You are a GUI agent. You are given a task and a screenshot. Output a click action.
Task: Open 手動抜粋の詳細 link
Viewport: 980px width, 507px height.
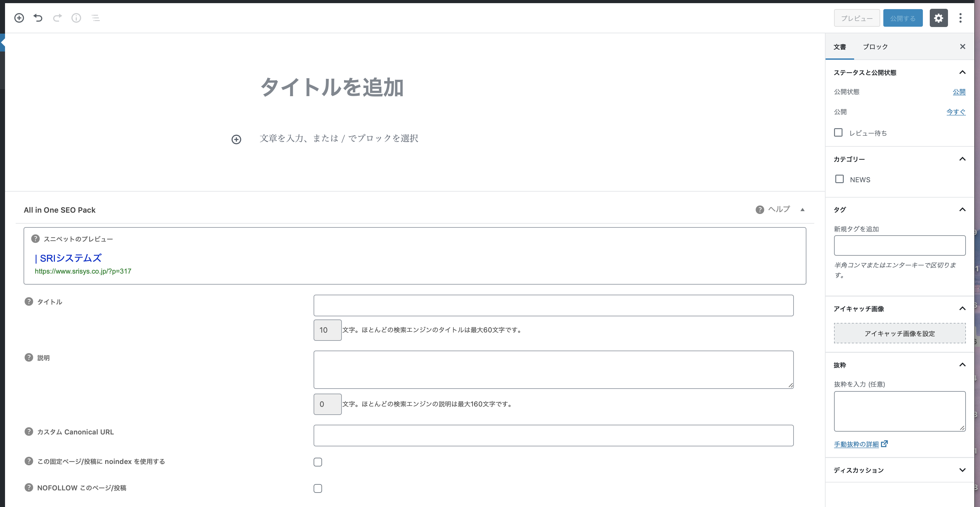point(856,444)
